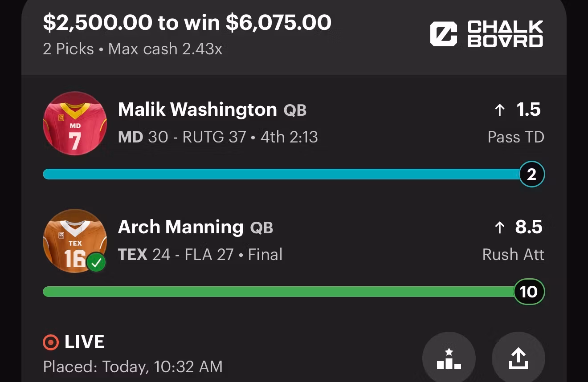The image size is (588, 382).
Task: Tap the up arrow next to 1.5
Action: (x=500, y=110)
